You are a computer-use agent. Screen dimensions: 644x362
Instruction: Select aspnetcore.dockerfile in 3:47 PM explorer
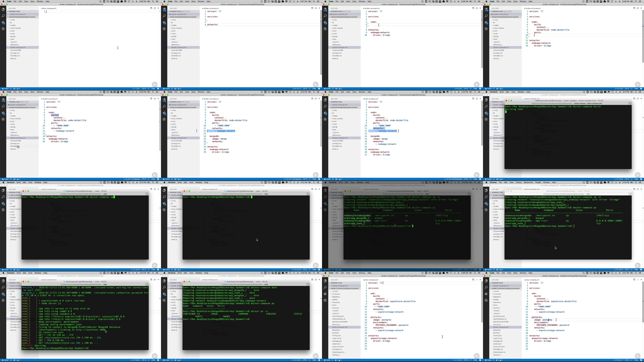pos(501,322)
